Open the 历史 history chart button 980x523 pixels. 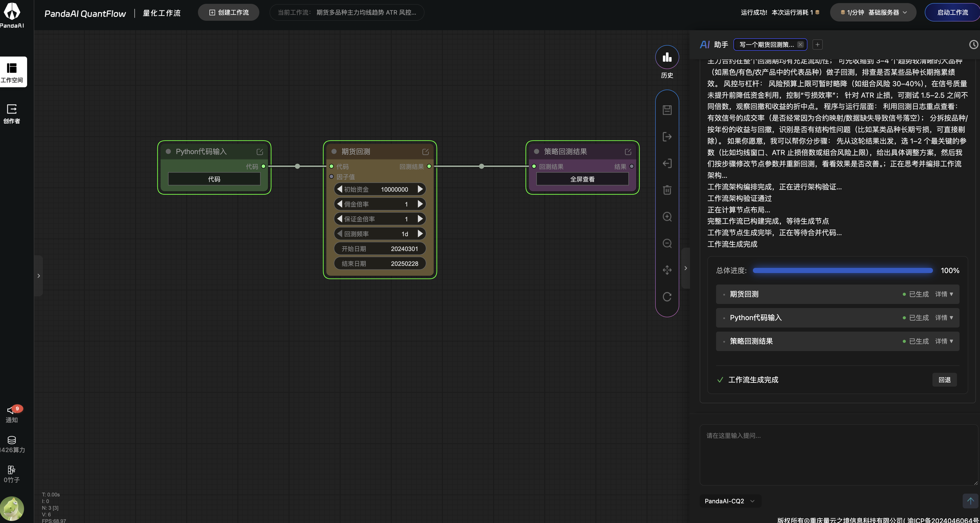(x=667, y=57)
